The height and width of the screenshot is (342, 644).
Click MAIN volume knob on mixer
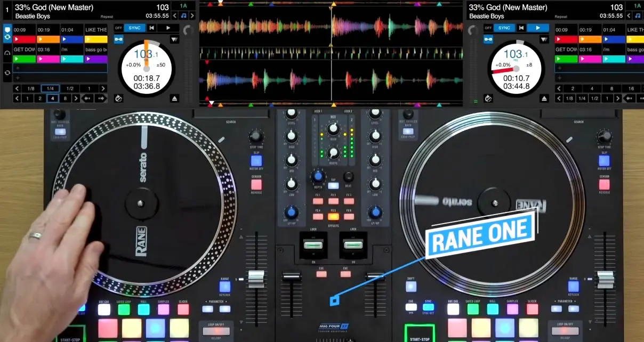(x=334, y=128)
